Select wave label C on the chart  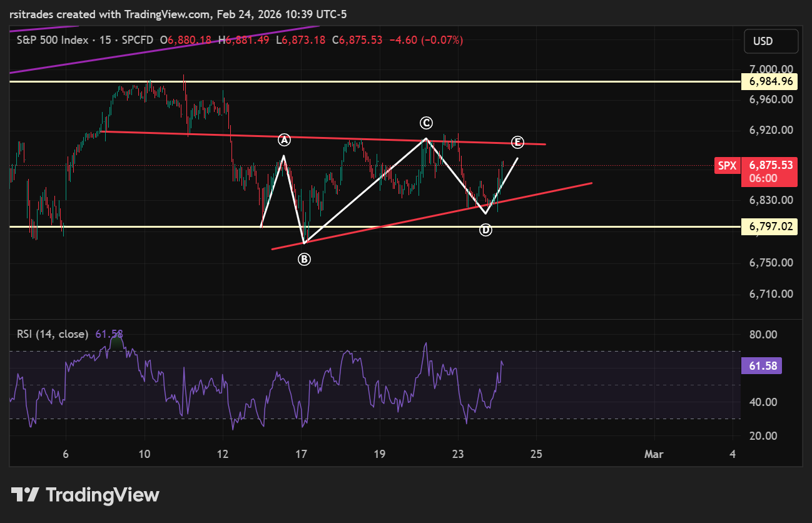tap(426, 123)
